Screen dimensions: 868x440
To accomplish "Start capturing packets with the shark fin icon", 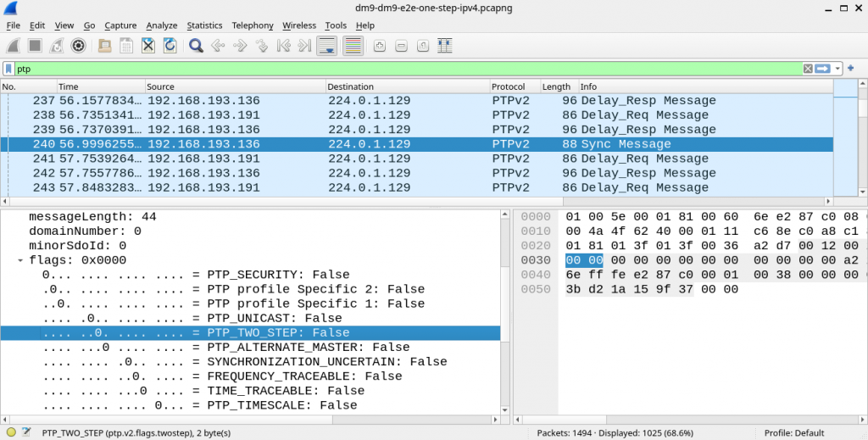I will click(x=14, y=46).
